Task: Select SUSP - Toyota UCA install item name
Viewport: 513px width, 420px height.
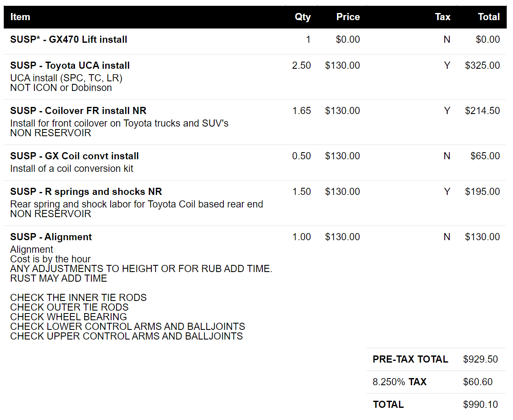Action: click(70, 65)
